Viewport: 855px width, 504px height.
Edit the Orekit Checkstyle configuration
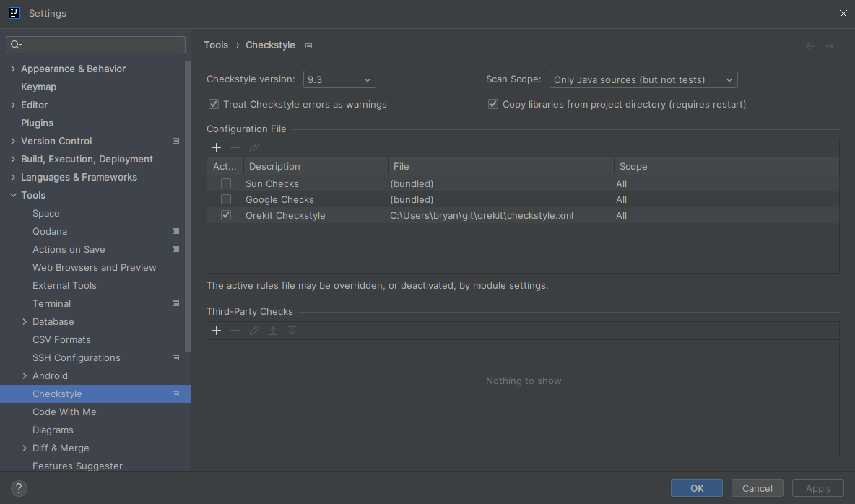pos(253,147)
